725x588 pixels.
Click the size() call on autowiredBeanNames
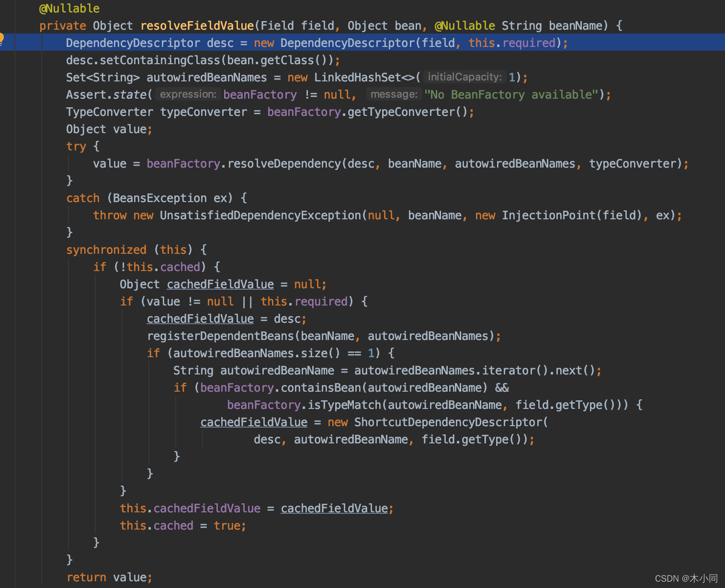pos(320,353)
